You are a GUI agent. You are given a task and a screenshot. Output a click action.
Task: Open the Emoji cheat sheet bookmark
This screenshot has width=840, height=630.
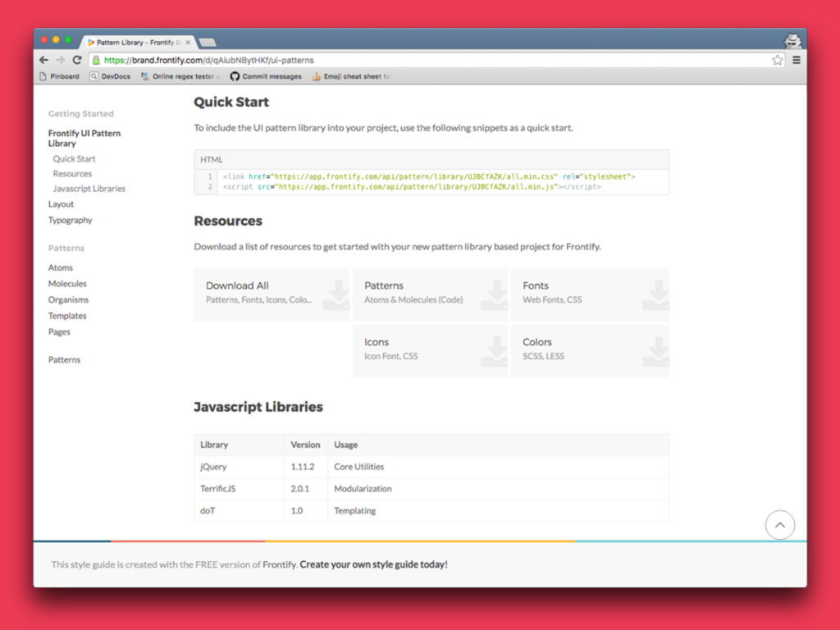point(351,76)
